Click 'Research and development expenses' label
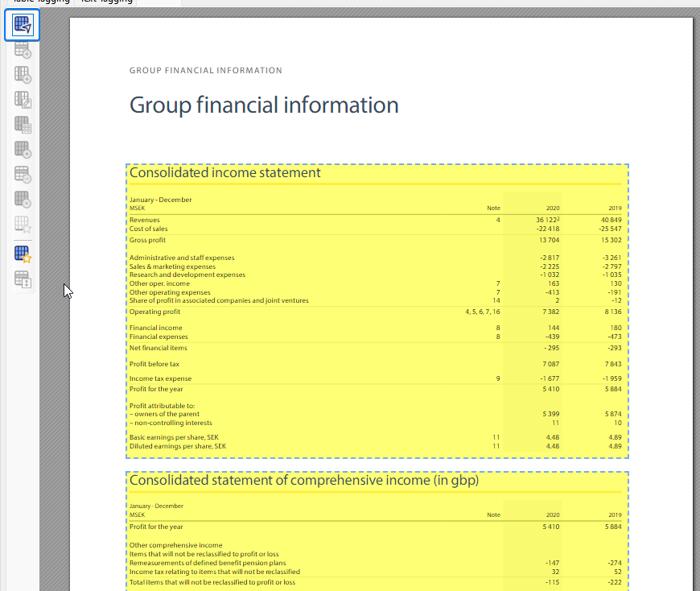This screenshot has height=591, width=700. coord(187,275)
